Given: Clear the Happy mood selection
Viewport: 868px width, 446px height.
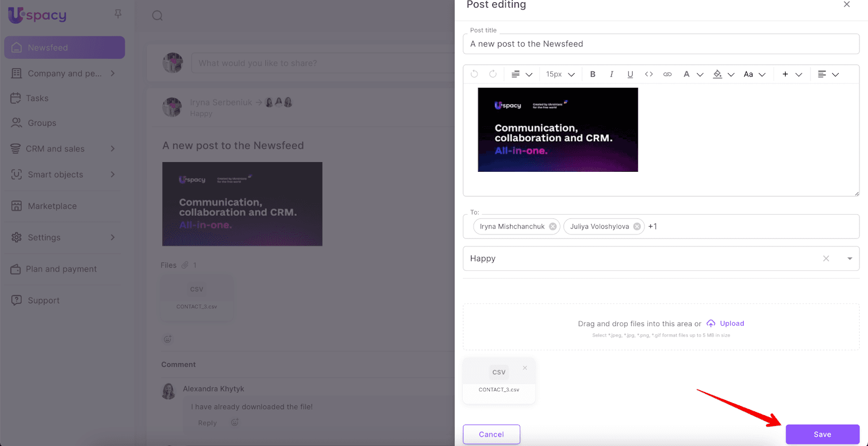Looking at the screenshot, I should [826, 258].
